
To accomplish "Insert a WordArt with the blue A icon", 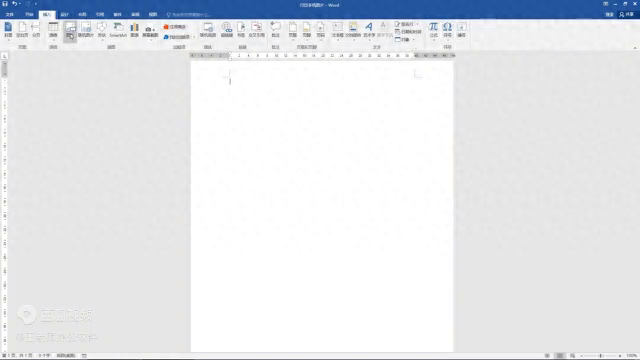I will point(369,30).
